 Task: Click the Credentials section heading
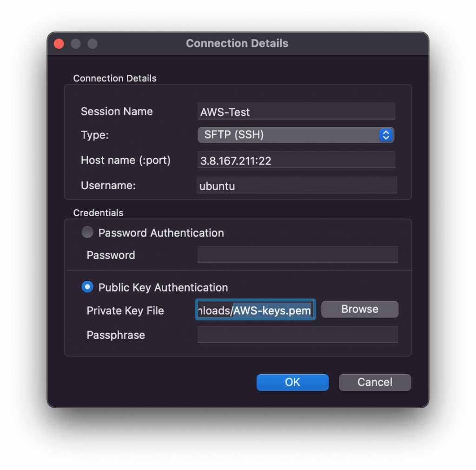98,213
